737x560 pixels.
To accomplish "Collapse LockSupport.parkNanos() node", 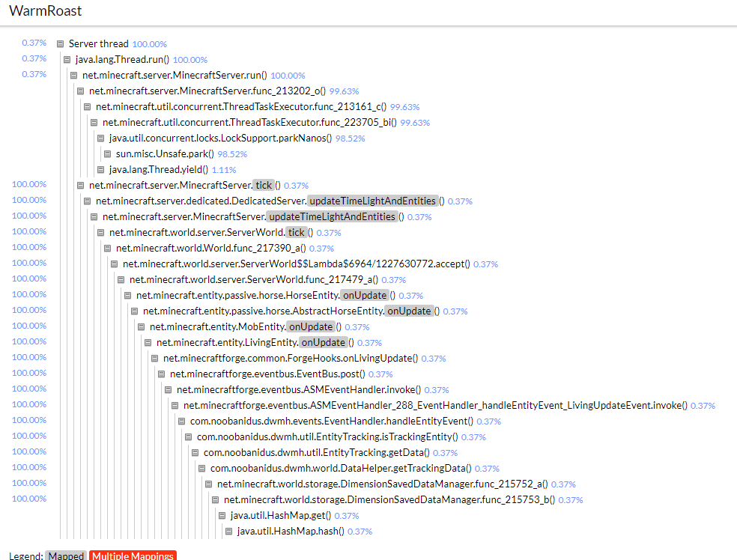I will pos(100,138).
